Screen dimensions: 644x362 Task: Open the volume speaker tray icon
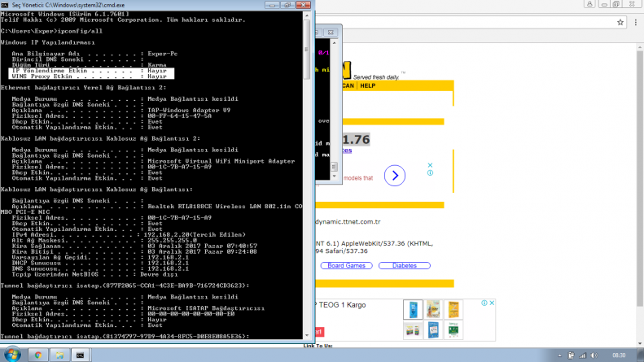click(x=594, y=355)
